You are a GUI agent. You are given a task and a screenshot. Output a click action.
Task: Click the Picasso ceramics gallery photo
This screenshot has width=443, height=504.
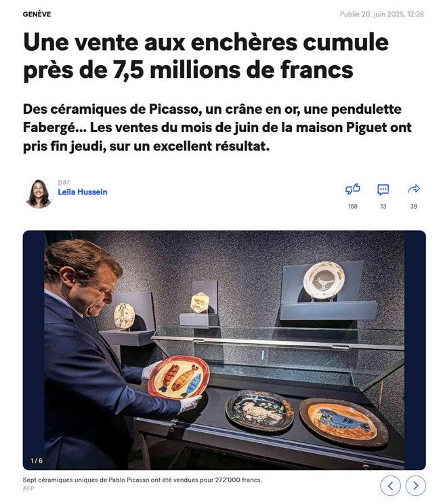(224, 350)
